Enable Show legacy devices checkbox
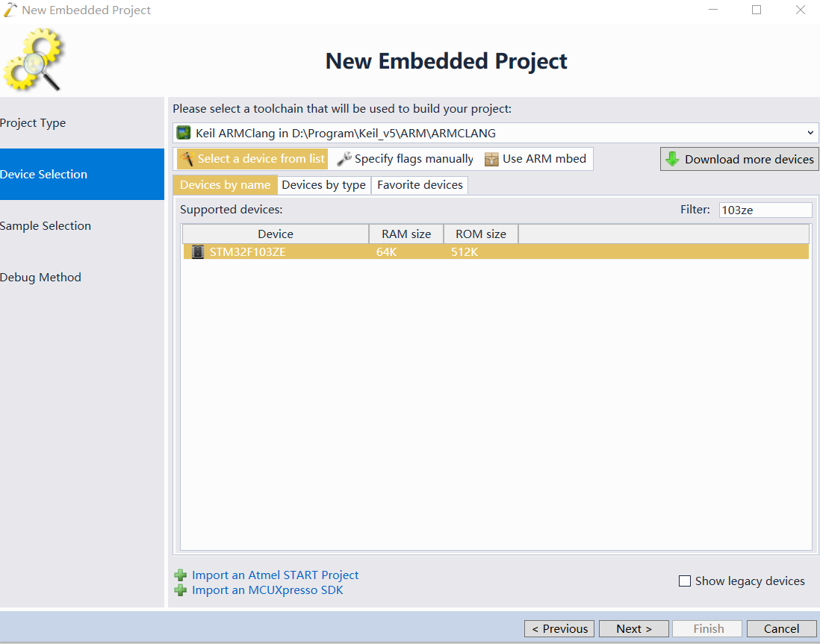 click(685, 581)
